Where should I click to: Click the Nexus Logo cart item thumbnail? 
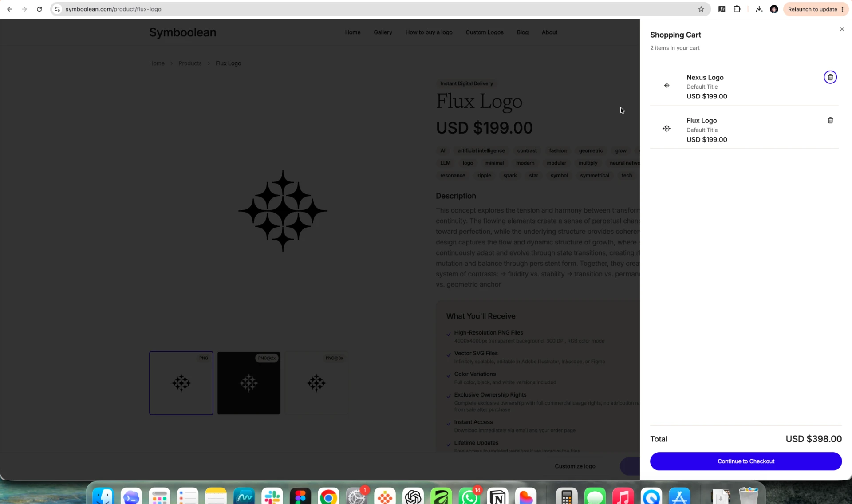[x=667, y=86]
